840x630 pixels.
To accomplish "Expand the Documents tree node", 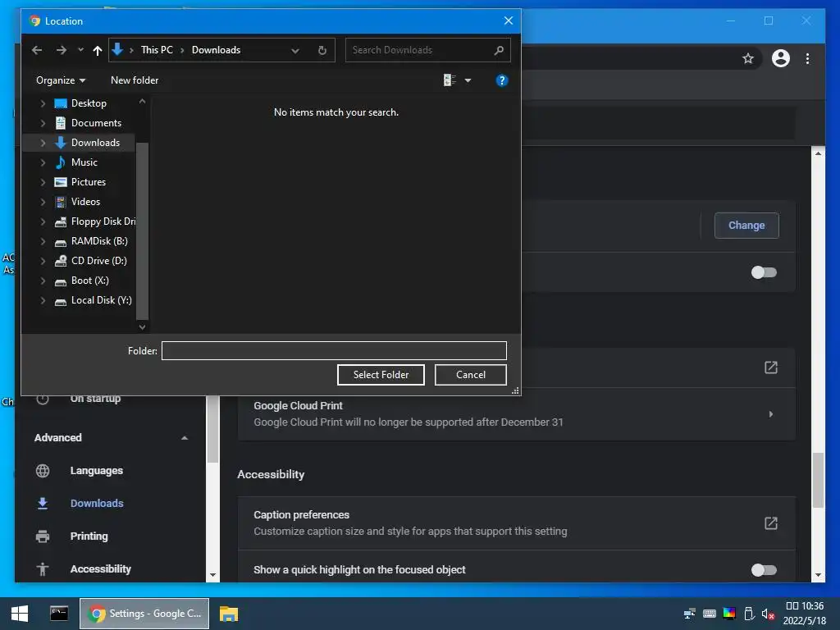I will [43, 123].
